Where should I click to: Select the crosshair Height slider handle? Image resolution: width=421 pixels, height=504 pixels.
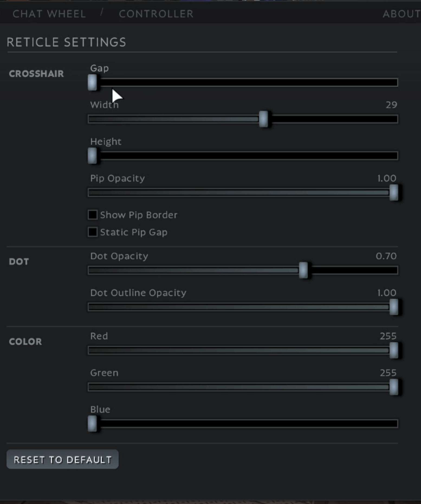coord(92,156)
